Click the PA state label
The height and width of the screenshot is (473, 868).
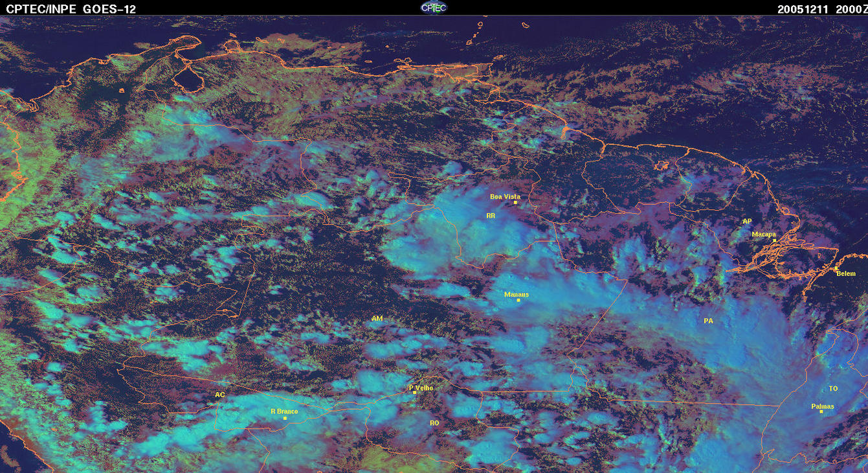tap(708, 321)
